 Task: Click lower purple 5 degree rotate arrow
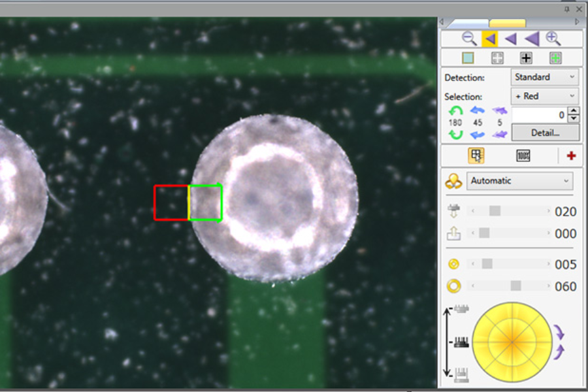(x=500, y=135)
